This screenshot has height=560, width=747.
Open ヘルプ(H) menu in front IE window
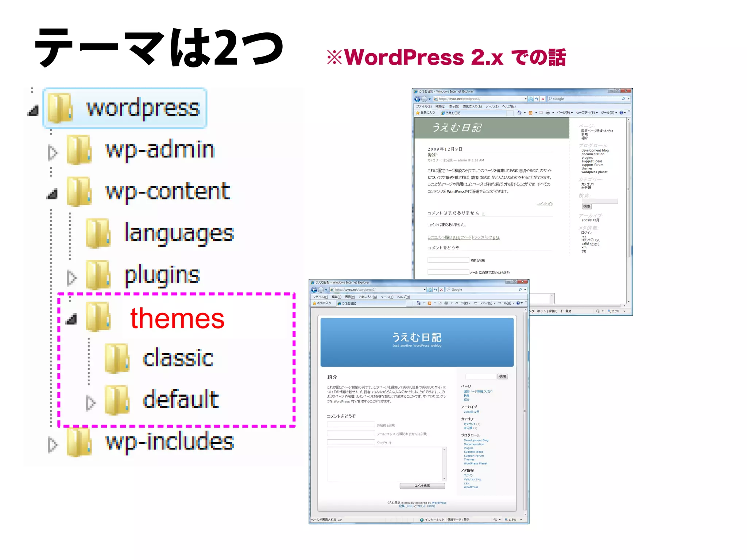click(403, 297)
